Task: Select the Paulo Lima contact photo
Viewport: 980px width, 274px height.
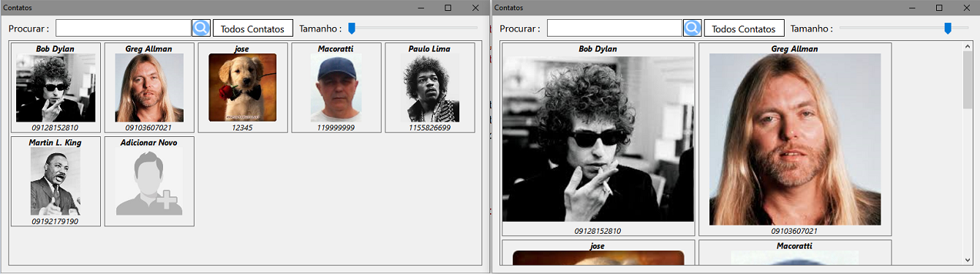Action: pyautogui.click(x=430, y=88)
